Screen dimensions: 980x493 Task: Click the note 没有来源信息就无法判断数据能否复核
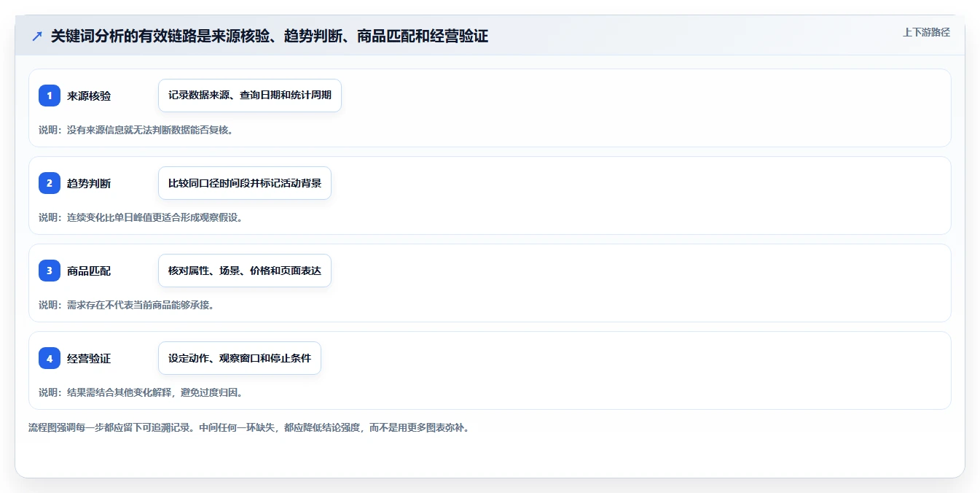click(136, 130)
